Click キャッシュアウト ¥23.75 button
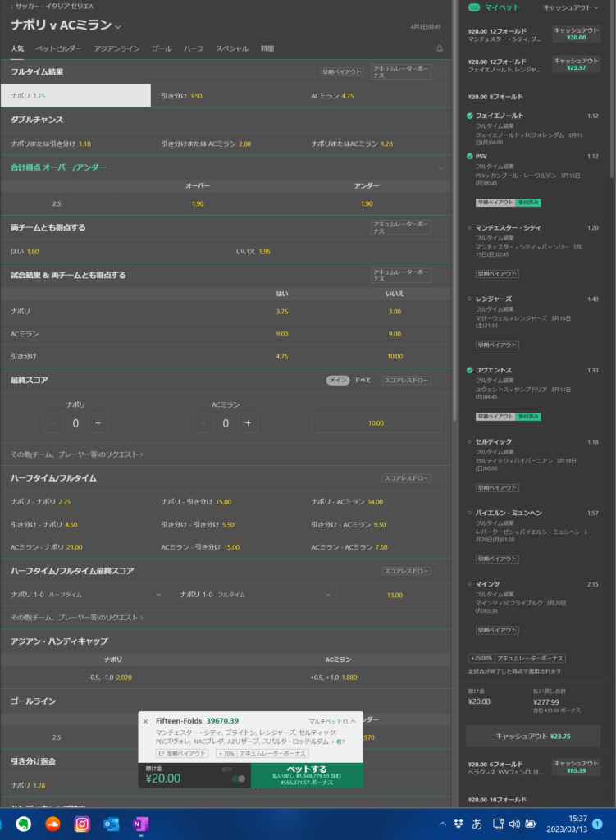616x840 pixels. pyautogui.click(x=533, y=737)
